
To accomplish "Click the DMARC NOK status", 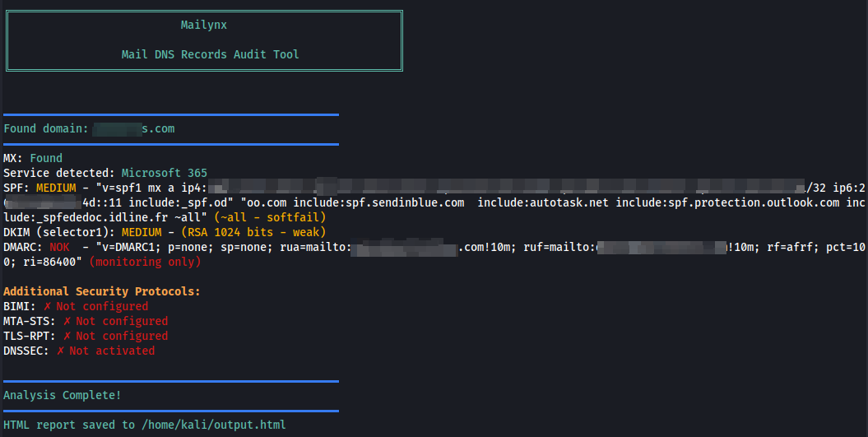I will [x=60, y=247].
